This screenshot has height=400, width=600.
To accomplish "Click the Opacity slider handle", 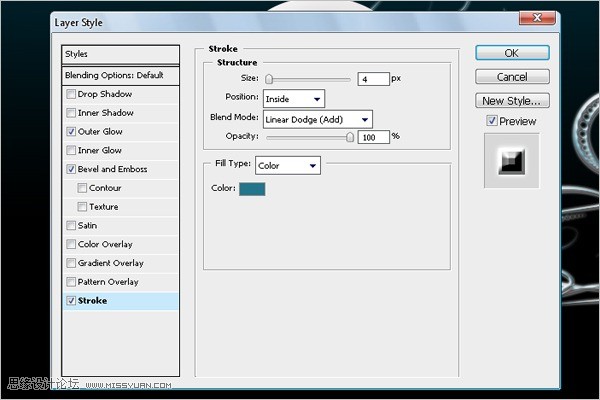I will point(350,137).
